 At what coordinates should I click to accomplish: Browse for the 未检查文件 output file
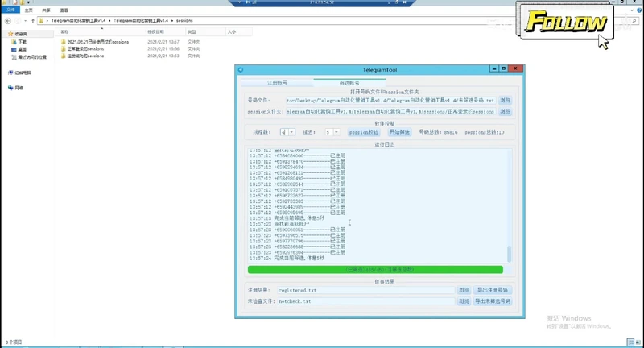point(464,301)
